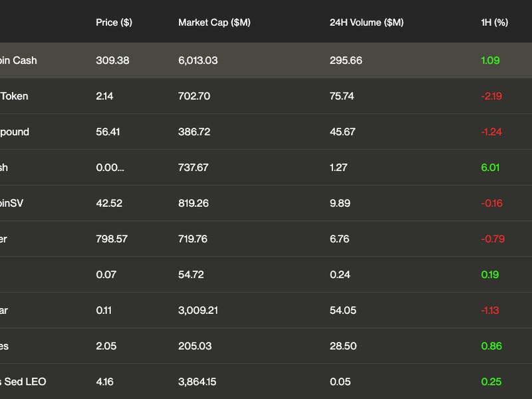
Task: Open the Token row priced 2.14
Action: [x=14, y=96]
